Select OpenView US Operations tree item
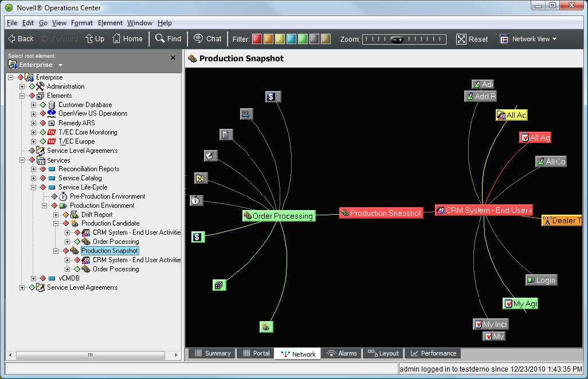Viewport: 588px width, 379px height. [93, 113]
